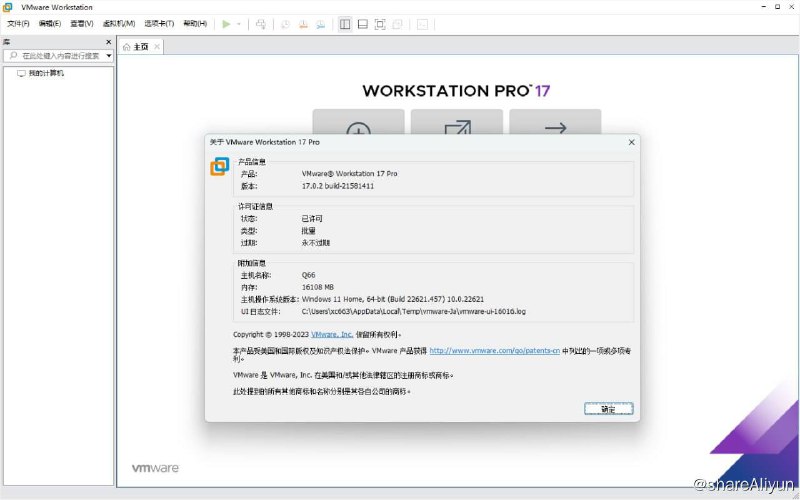800x500 pixels.
Task: Close the 主页 tab
Action: (x=157, y=46)
